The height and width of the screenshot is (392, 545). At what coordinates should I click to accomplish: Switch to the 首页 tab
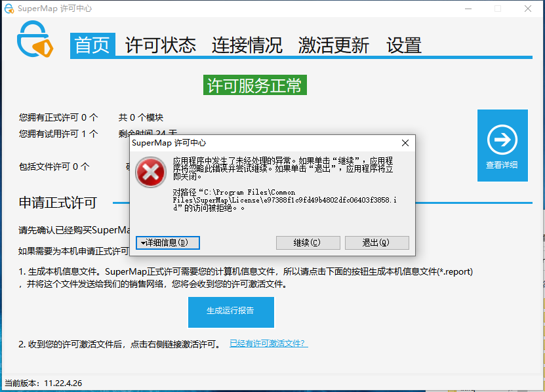point(92,45)
